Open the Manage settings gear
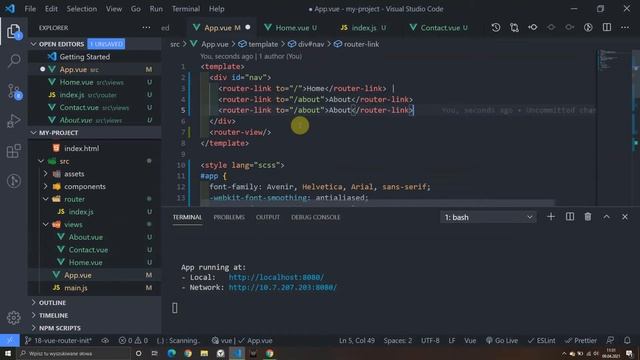 (x=14, y=318)
